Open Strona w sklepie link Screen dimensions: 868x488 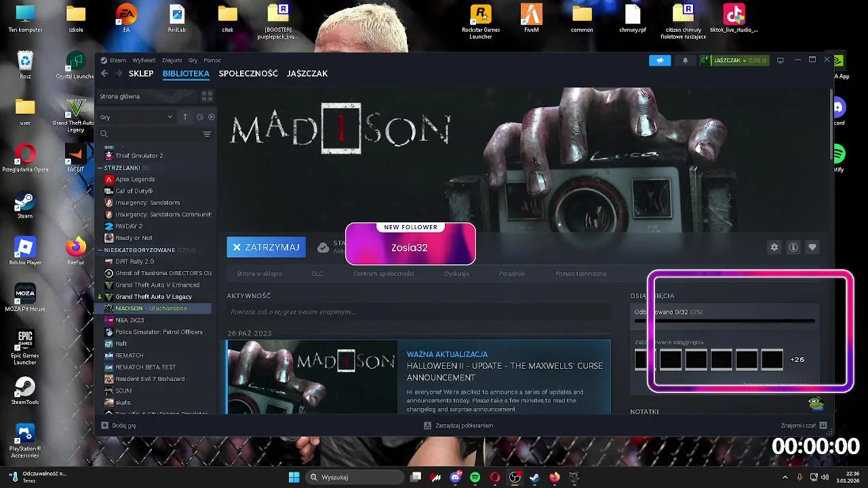259,274
